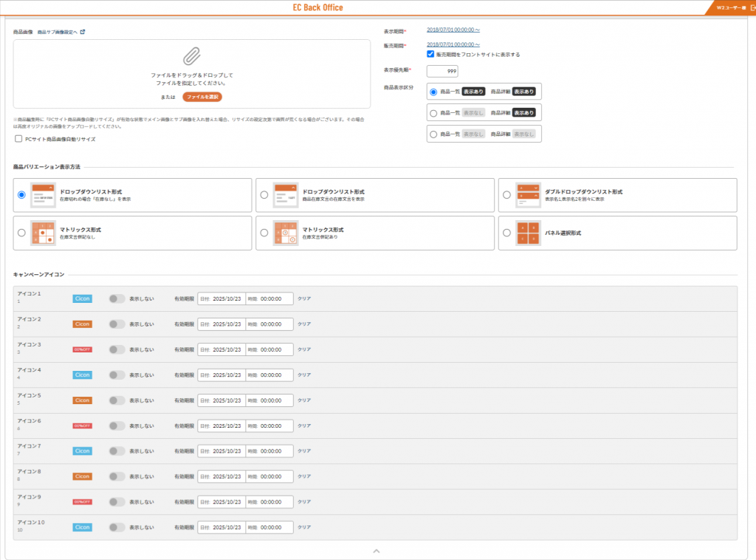Click クリア for アイコン1
This screenshot has width=756, height=560.
304,298
